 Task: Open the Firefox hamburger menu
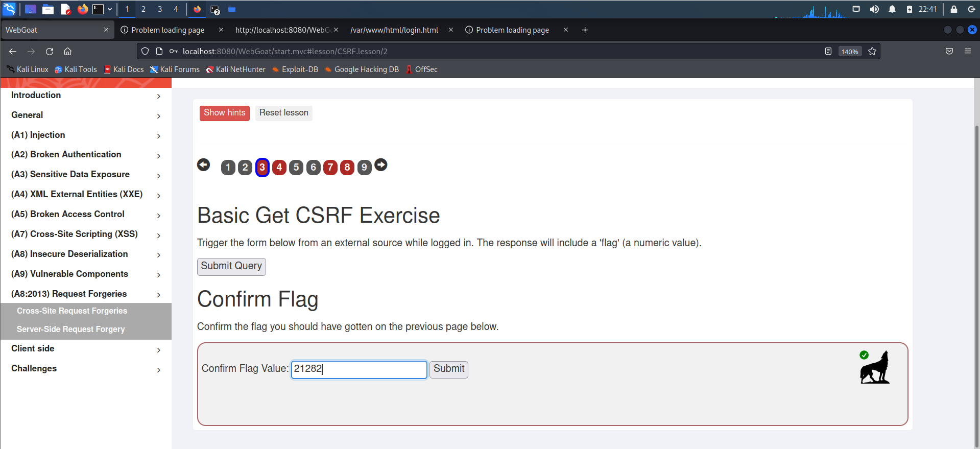click(x=967, y=51)
